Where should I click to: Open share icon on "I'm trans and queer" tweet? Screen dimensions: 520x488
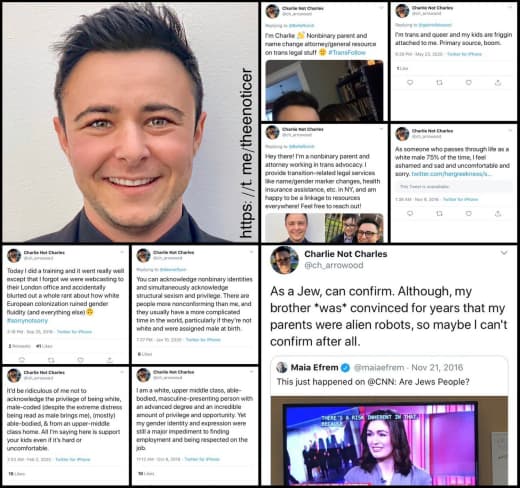pos(498,82)
